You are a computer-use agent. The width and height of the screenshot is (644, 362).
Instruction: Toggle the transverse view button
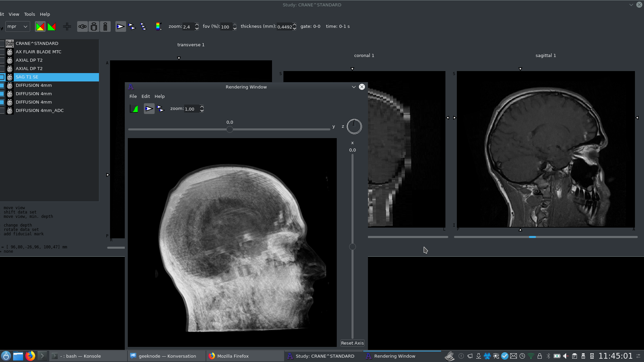83,26
